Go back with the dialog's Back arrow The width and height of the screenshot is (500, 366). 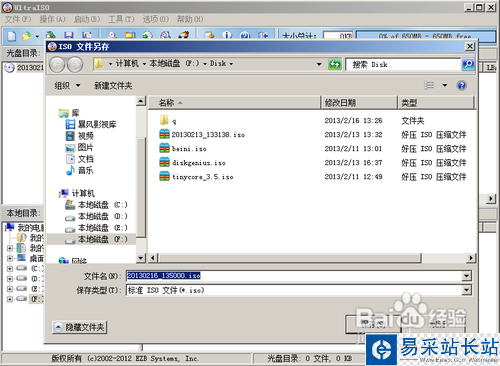click(x=57, y=64)
